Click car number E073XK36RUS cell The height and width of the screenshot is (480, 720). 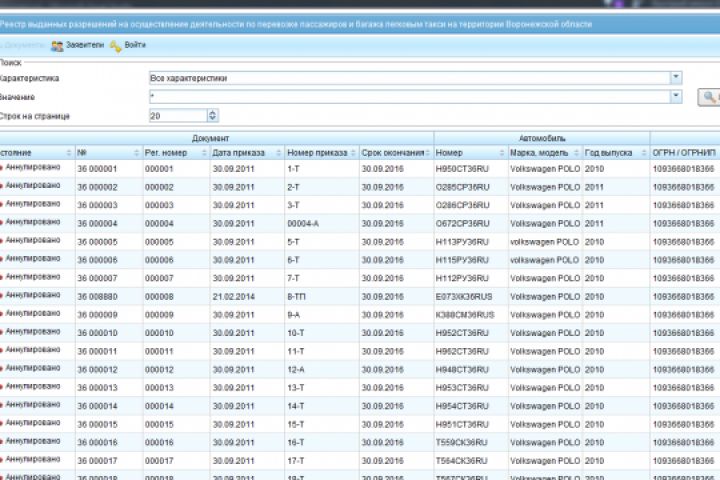465,296
